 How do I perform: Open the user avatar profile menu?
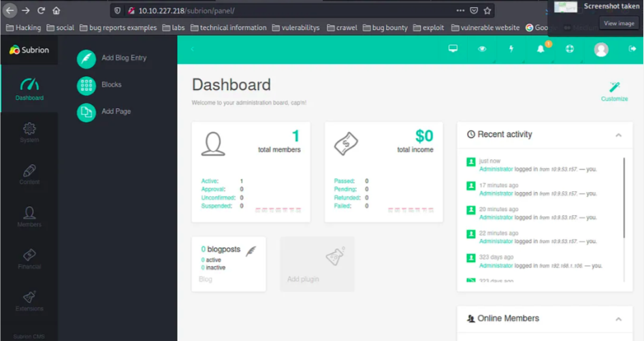tap(600, 49)
